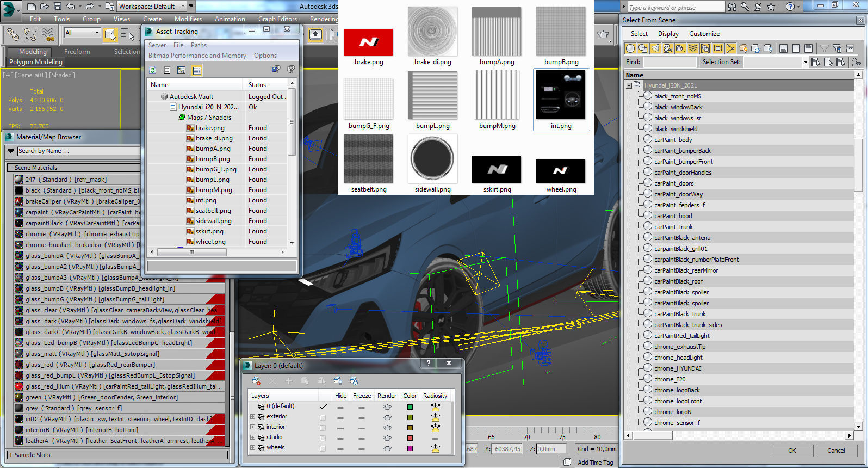
Task: Open Customize menu in Select From Scene
Action: point(704,34)
